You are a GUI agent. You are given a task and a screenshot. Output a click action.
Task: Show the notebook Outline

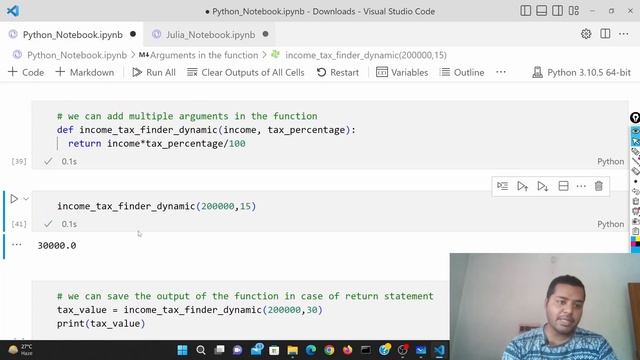coord(462,72)
